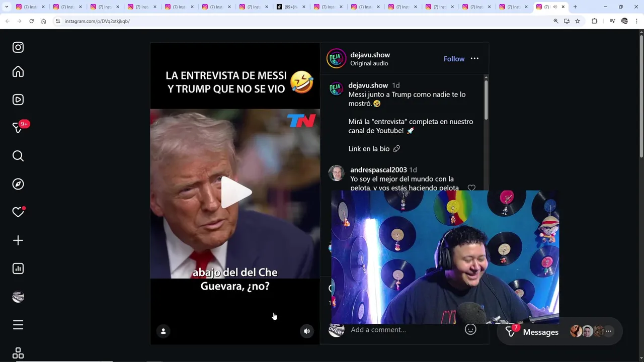
Task: Click the address bar URL
Action: pos(97,21)
